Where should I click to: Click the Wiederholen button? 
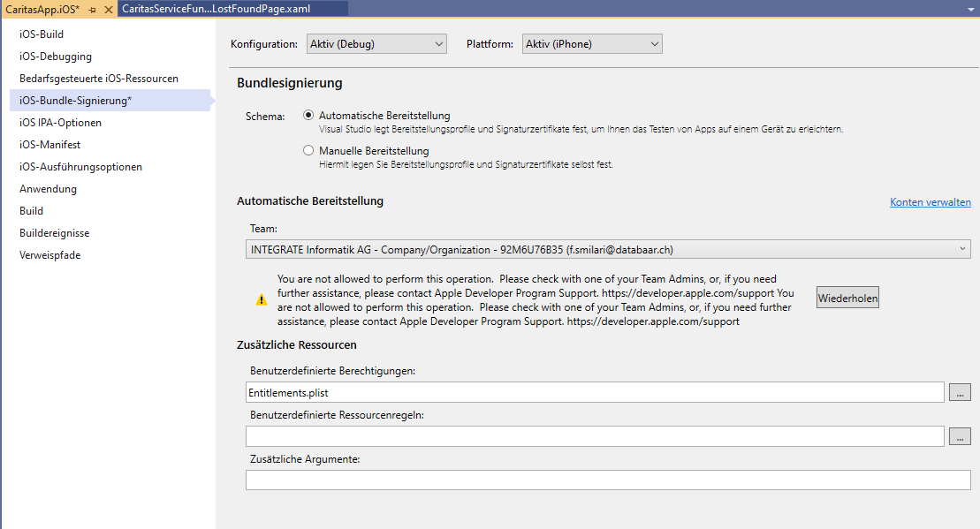tap(847, 299)
